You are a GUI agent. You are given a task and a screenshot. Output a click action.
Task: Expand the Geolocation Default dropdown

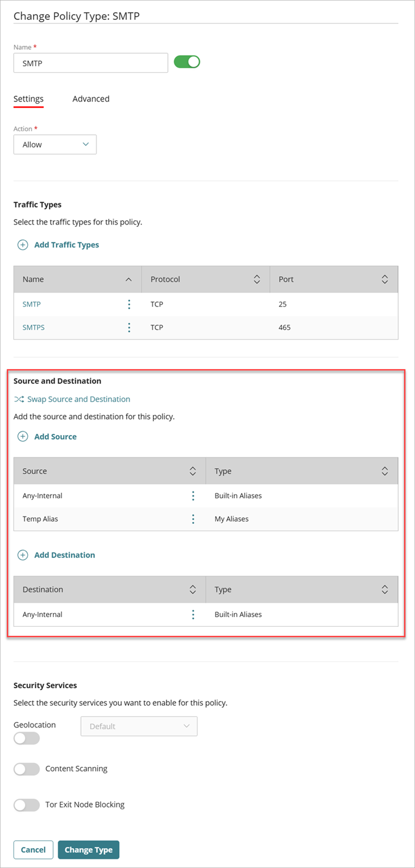point(139,726)
